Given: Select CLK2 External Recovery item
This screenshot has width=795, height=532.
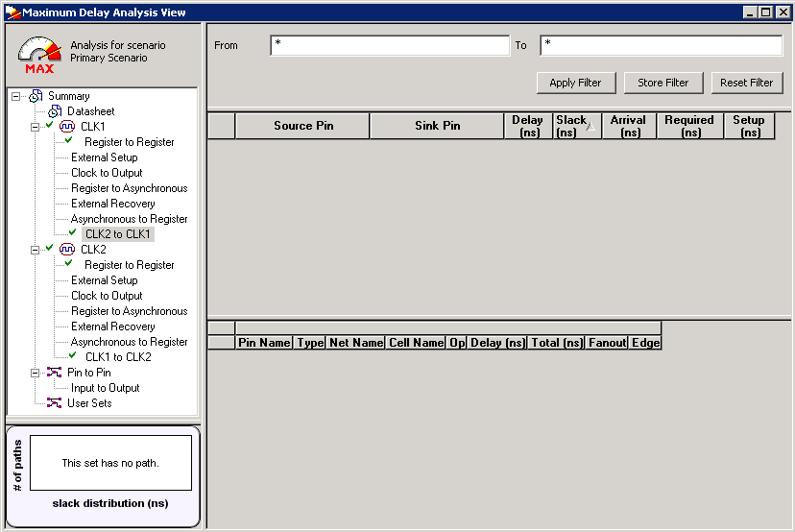Looking at the screenshot, I should click(113, 326).
